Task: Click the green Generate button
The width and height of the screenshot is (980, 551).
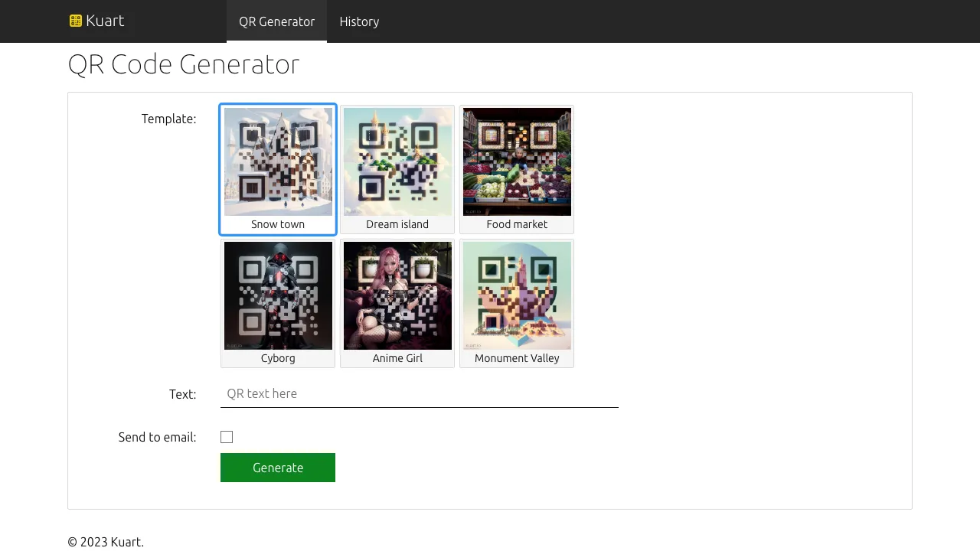Action: click(x=278, y=468)
